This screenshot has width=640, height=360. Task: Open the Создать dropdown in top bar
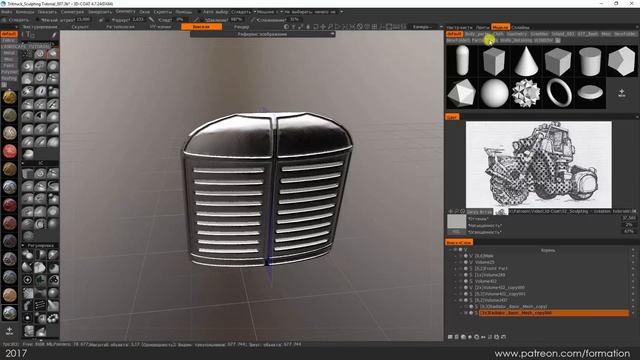coord(243,12)
